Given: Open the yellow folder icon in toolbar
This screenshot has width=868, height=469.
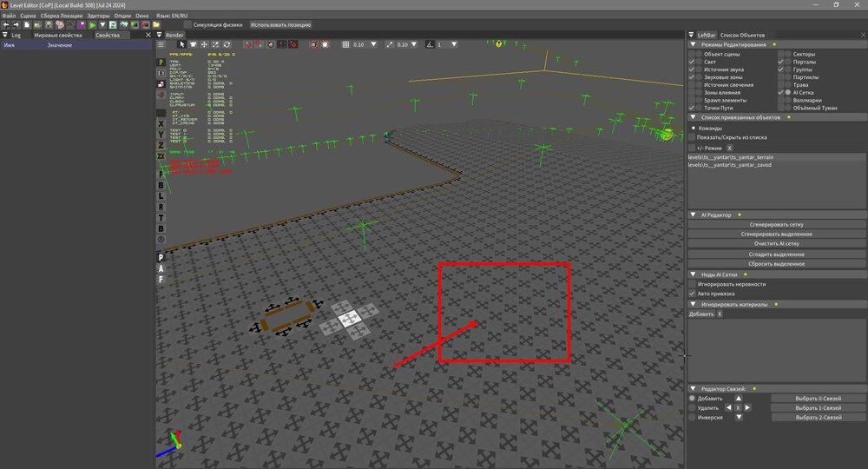Looking at the screenshot, I should [156, 25].
